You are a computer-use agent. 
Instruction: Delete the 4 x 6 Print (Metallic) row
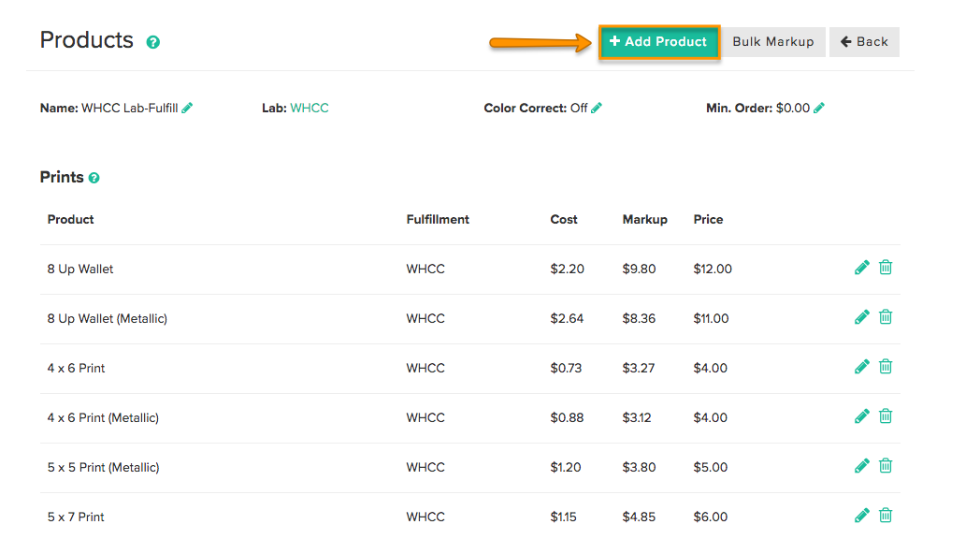pyautogui.click(x=886, y=415)
